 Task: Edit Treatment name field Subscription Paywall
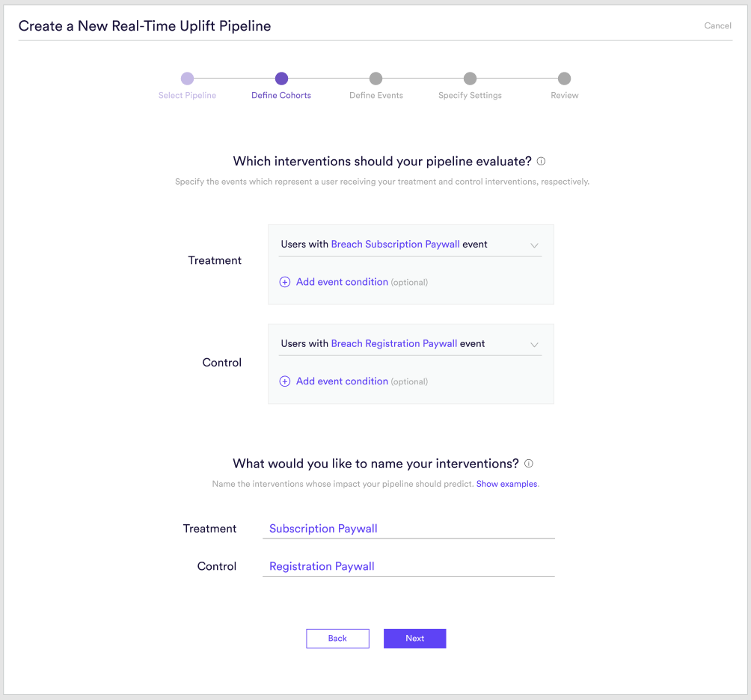pos(408,529)
